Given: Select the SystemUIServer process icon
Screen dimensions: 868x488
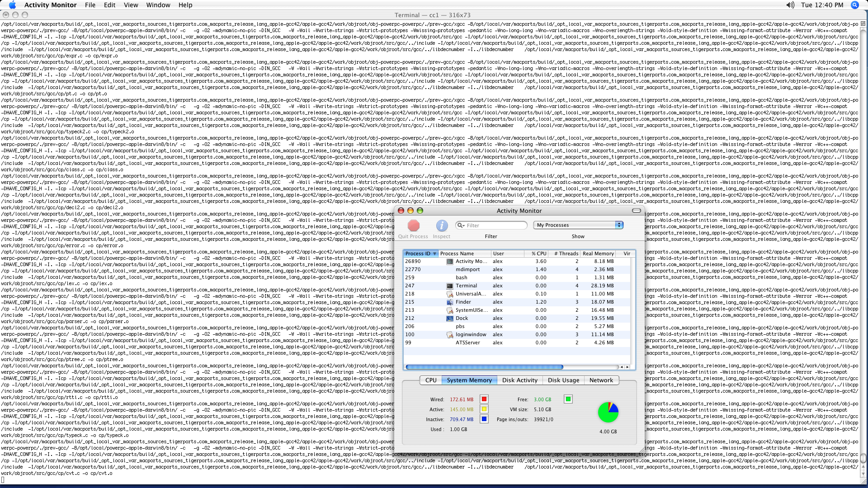Looking at the screenshot, I should pyautogui.click(x=450, y=310).
